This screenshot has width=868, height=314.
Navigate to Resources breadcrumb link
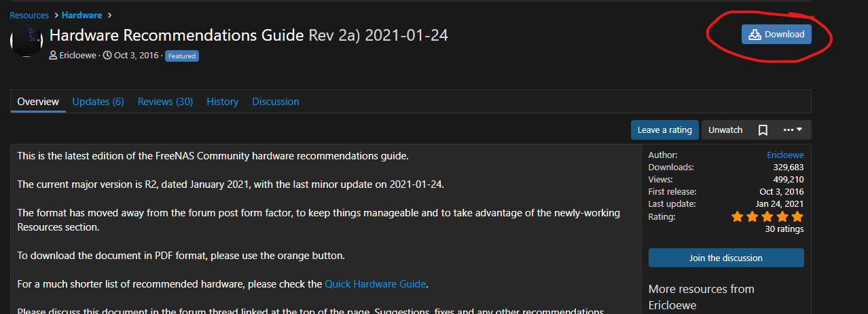click(x=29, y=15)
